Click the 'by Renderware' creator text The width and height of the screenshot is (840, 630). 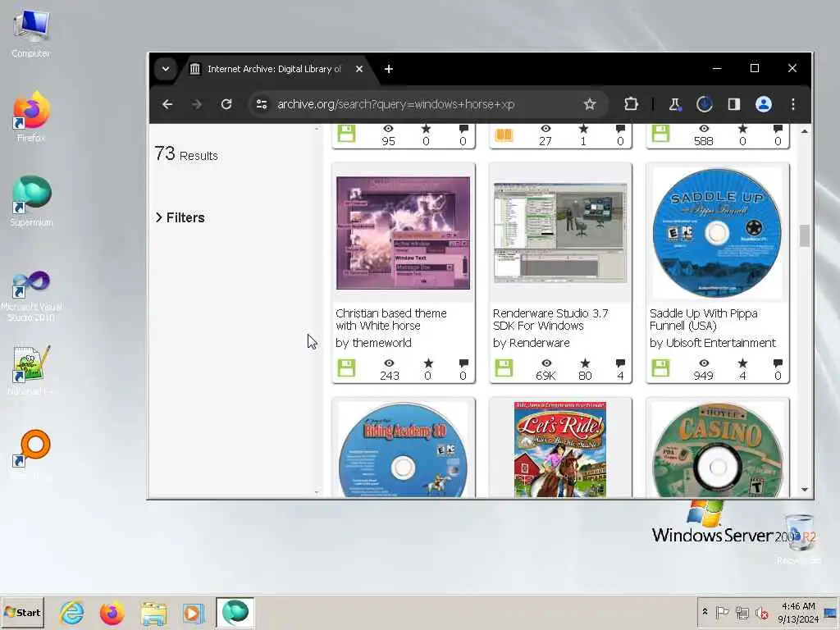(531, 343)
